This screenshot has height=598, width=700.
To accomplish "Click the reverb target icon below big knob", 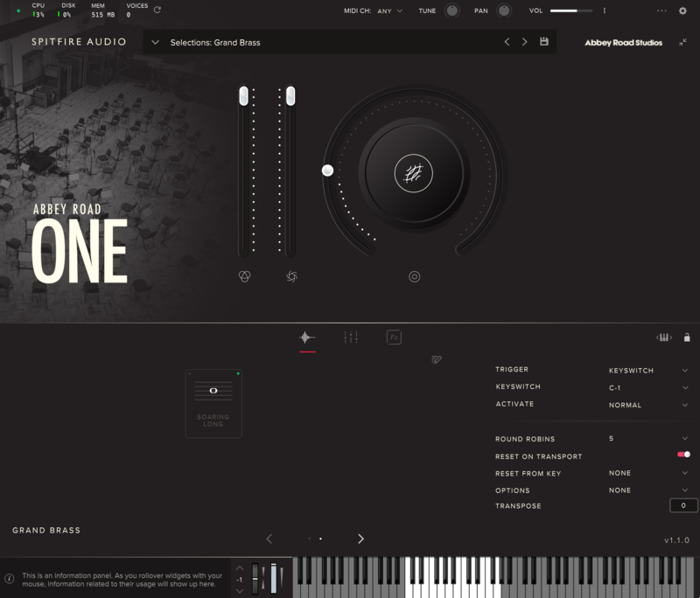I will (414, 277).
